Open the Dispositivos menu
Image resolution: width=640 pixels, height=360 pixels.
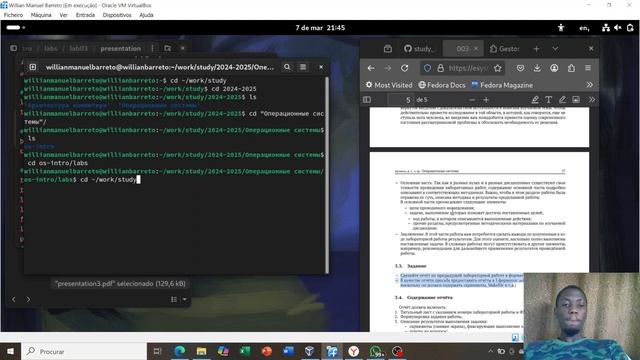117,15
